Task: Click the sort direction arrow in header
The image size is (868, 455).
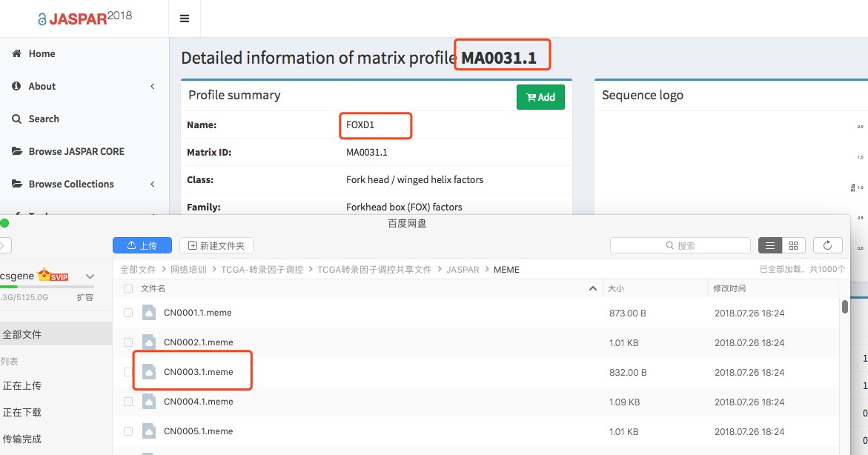Action: pos(593,288)
